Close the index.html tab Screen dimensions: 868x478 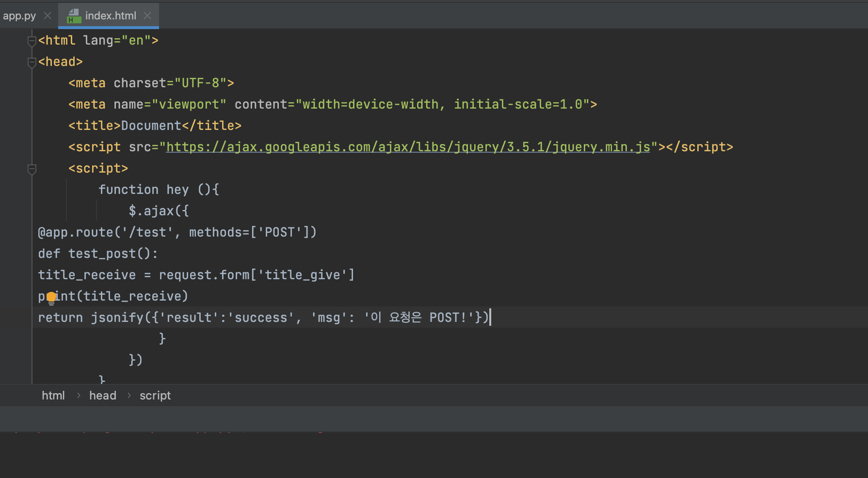[148, 16]
